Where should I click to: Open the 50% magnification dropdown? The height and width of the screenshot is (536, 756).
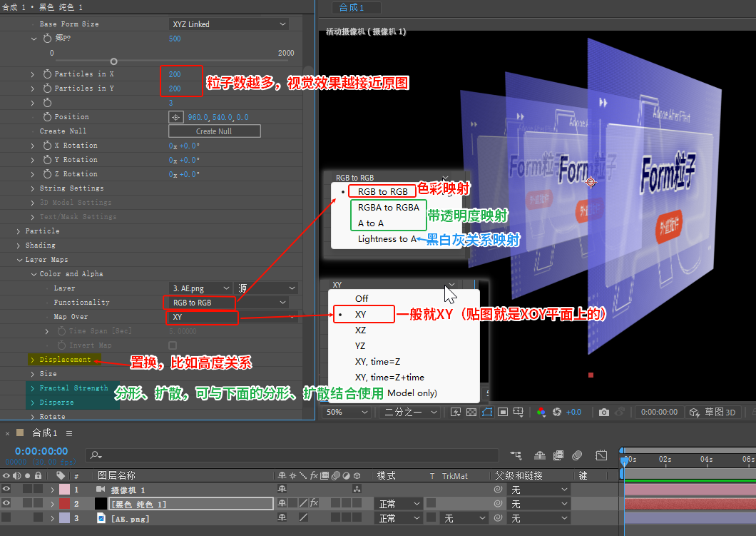point(347,412)
